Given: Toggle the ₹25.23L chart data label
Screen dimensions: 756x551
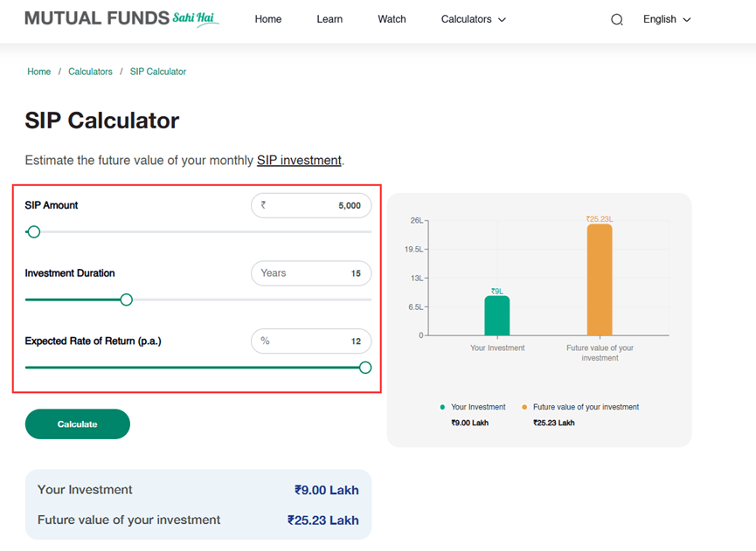Looking at the screenshot, I should pos(599,218).
